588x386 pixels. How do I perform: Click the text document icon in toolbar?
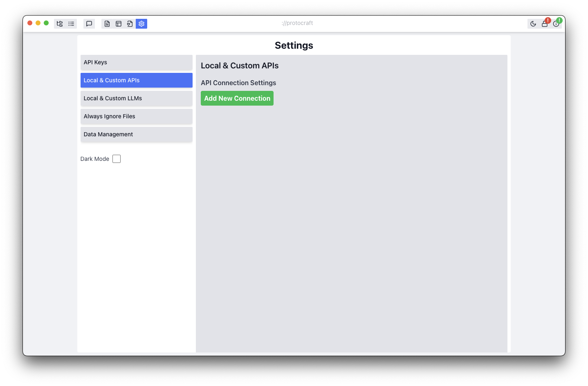pos(107,24)
